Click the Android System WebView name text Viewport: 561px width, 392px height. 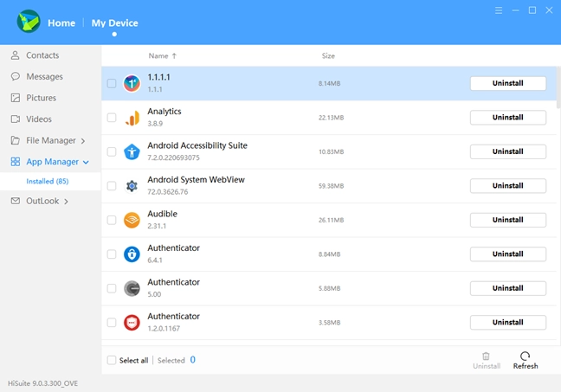(x=196, y=179)
